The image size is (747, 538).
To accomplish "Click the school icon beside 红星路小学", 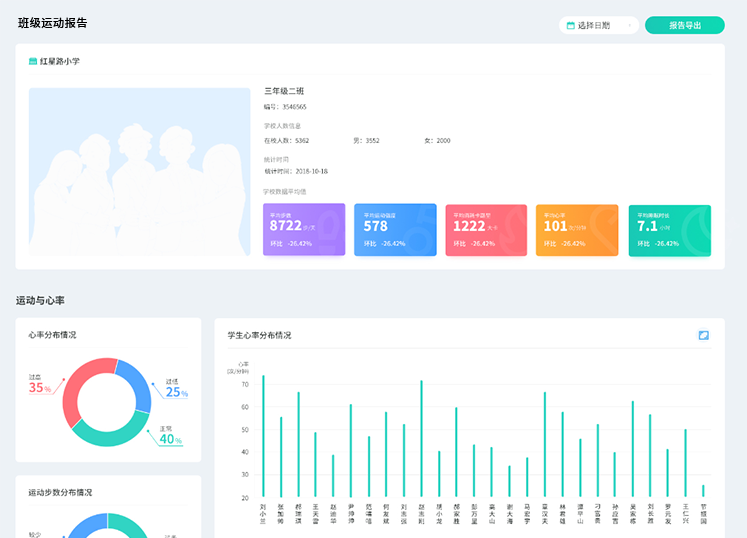I will tap(33, 62).
